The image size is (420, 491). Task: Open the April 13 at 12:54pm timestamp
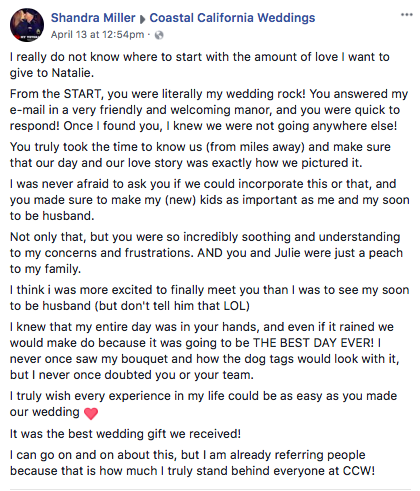click(x=97, y=34)
